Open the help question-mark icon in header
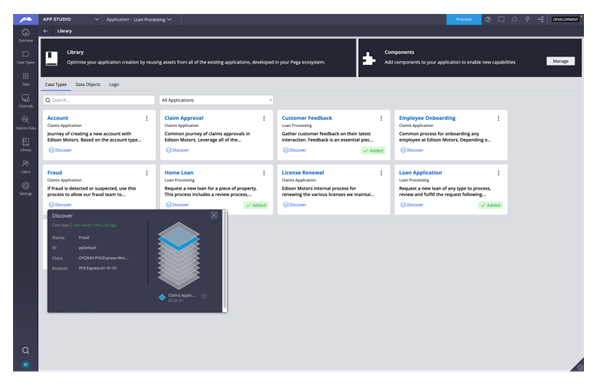 pyautogui.click(x=488, y=19)
